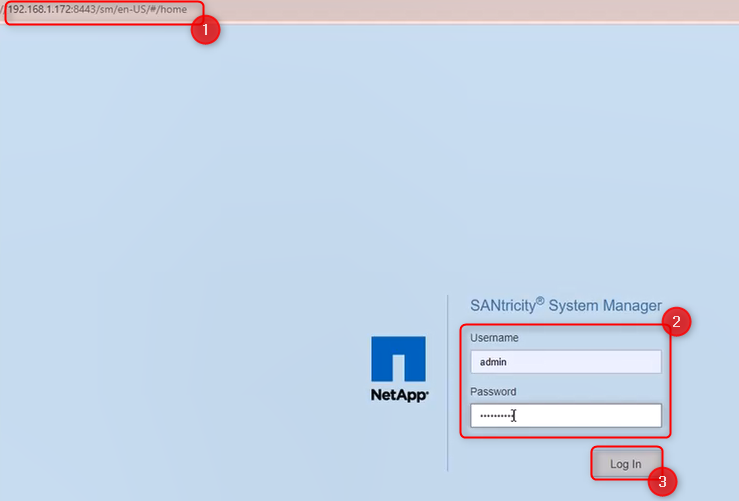Screen dimensions: 739x501
Task: Click the admin text in the Username field
Action: click(x=494, y=362)
